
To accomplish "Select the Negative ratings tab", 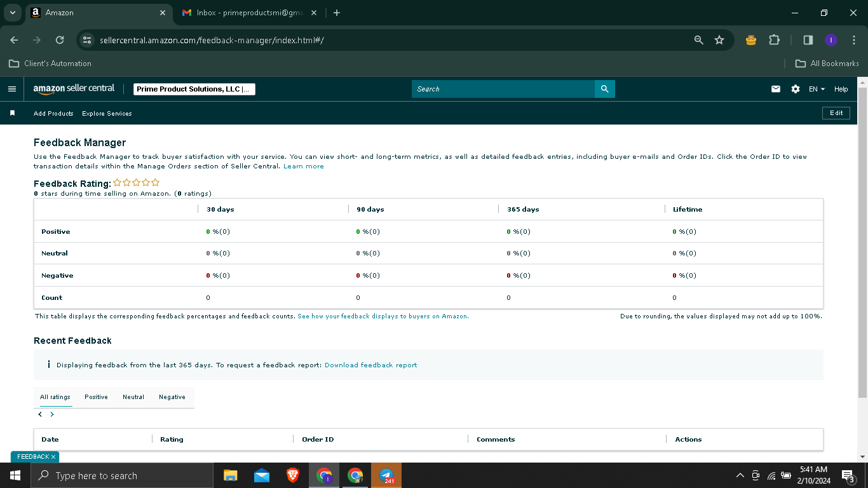I will point(172,396).
